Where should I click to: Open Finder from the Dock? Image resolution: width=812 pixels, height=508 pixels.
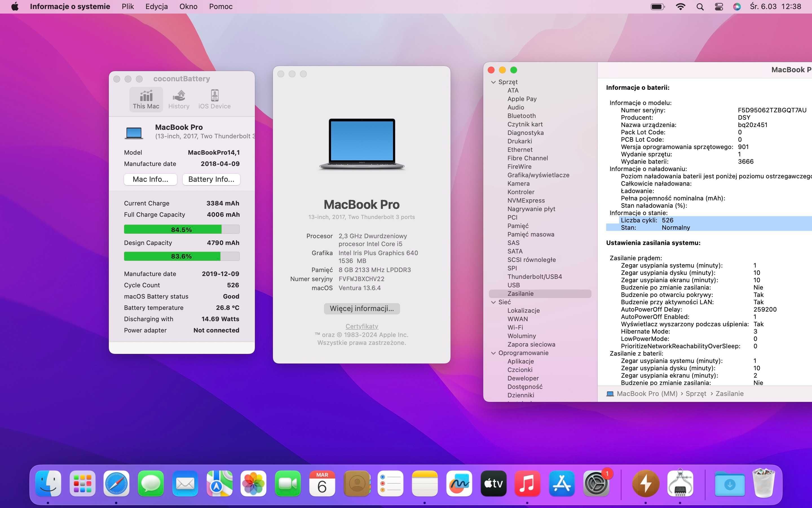pyautogui.click(x=48, y=484)
